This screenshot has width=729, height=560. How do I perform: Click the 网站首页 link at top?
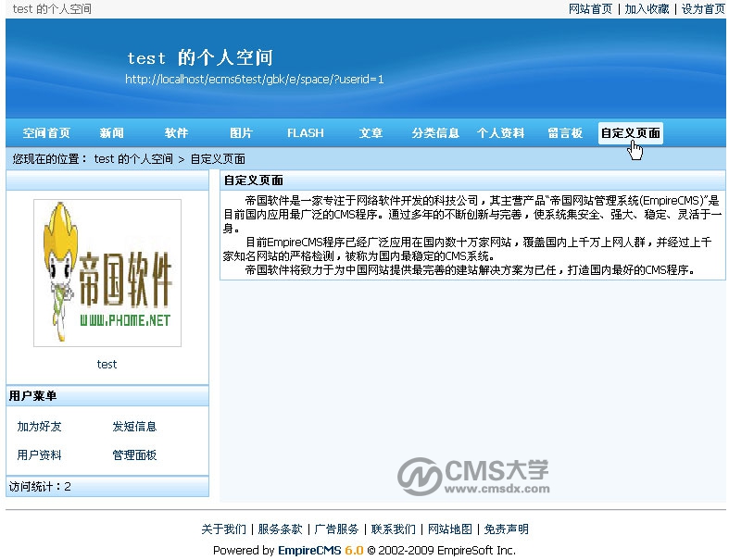590,9
